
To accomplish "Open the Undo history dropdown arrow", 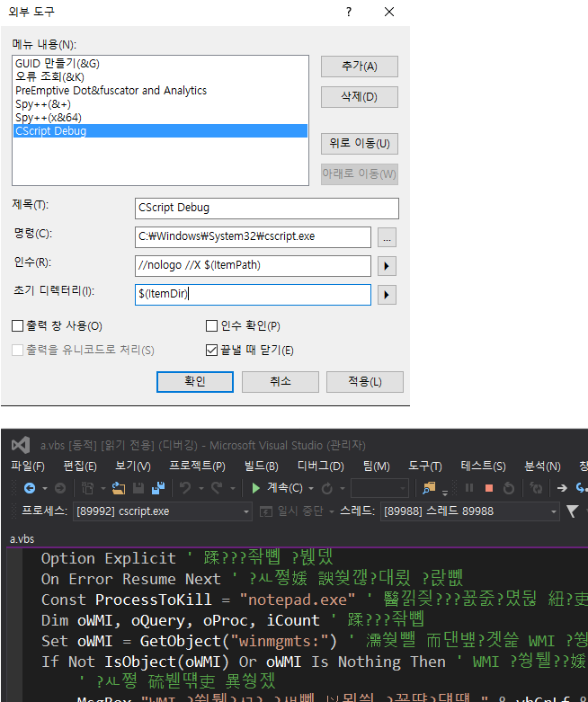I will [x=201, y=488].
